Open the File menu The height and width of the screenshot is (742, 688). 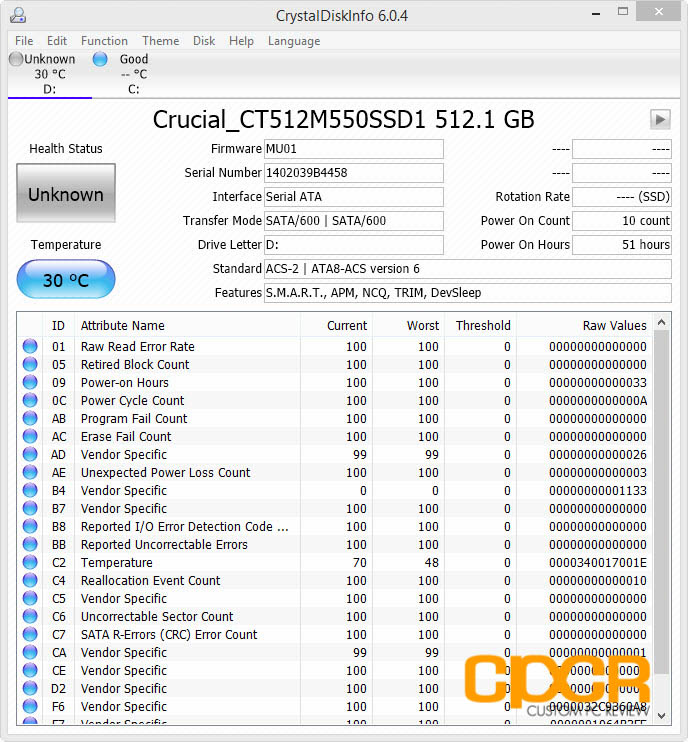tap(24, 41)
